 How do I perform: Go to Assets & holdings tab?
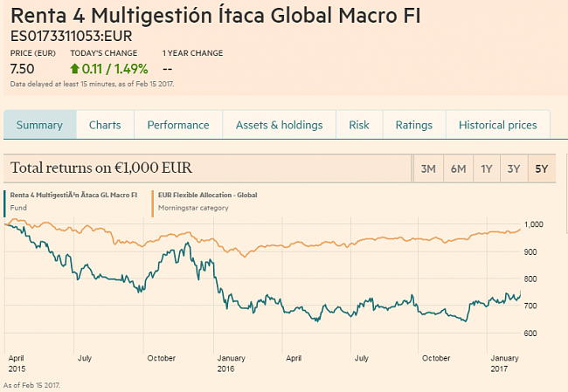tap(280, 125)
